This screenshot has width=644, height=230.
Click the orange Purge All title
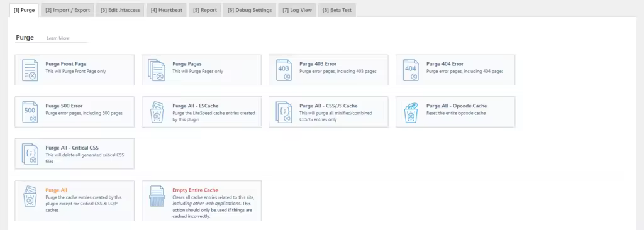pyautogui.click(x=56, y=190)
